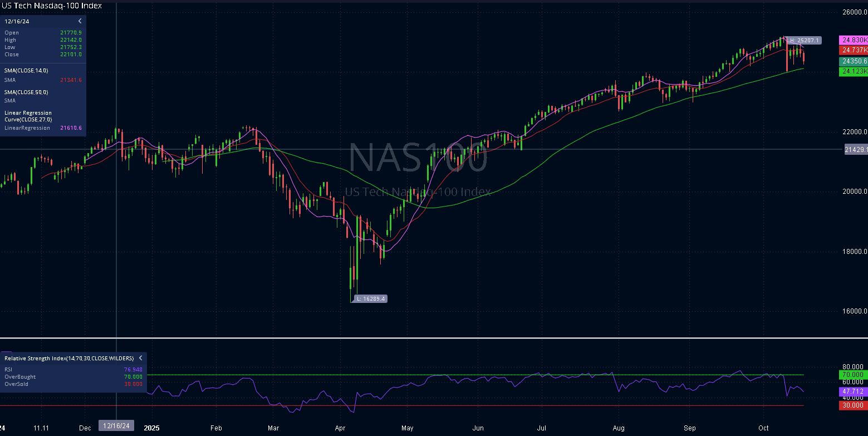This screenshot has width=868, height=436.
Task: Click the 12/16/24 crosshair date label
Action: pos(116,426)
